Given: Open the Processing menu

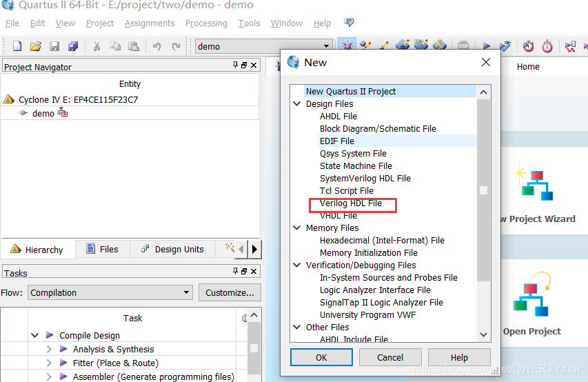Looking at the screenshot, I should [x=206, y=23].
